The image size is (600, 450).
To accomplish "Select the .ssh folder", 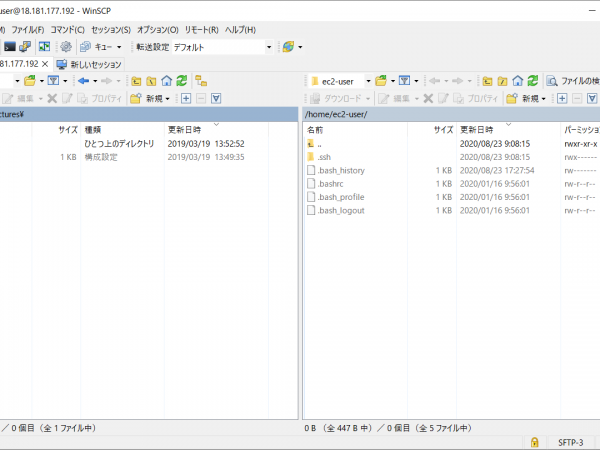I will coord(324,157).
